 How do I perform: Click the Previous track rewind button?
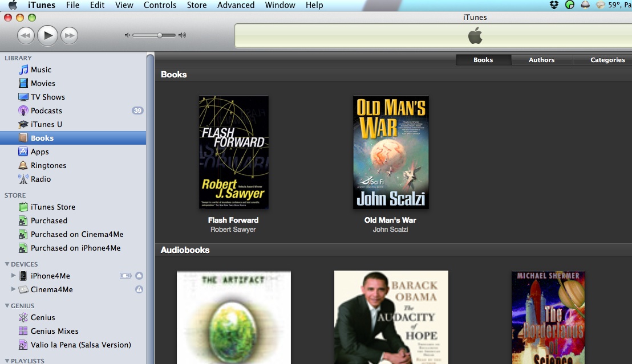[x=26, y=35]
